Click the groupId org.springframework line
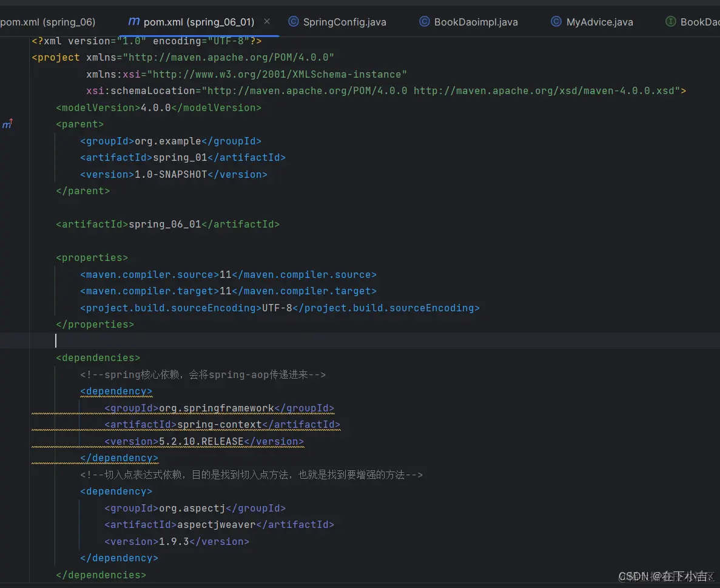The height and width of the screenshot is (588, 720). 219,408
